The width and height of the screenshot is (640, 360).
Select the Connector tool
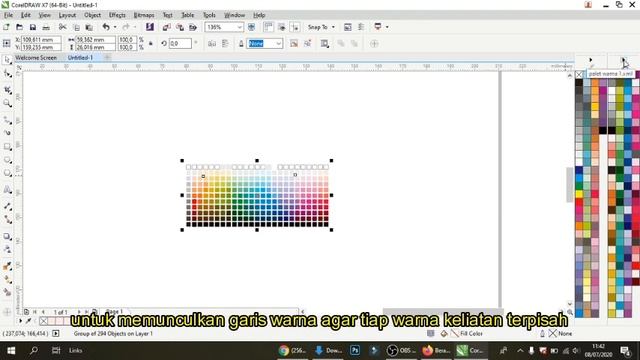tap(7, 220)
